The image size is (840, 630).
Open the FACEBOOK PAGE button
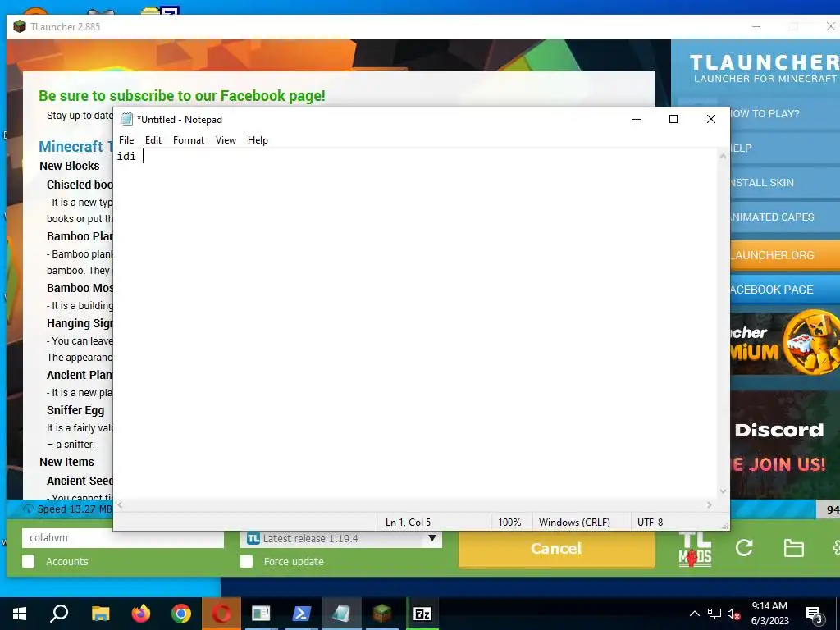pyautogui.click(x=785, y=290)
